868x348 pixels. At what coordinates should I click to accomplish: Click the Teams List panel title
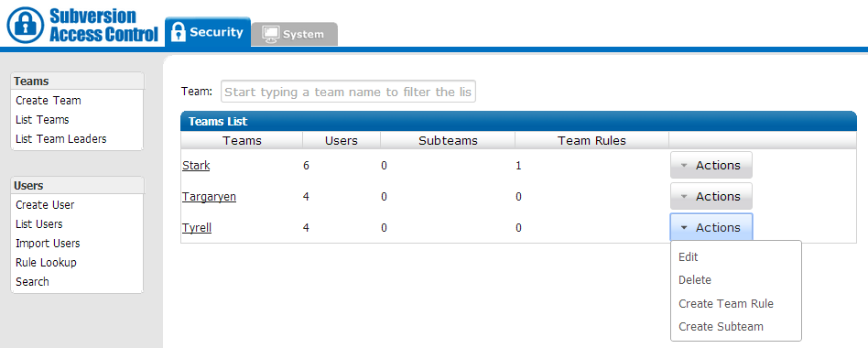218,121
